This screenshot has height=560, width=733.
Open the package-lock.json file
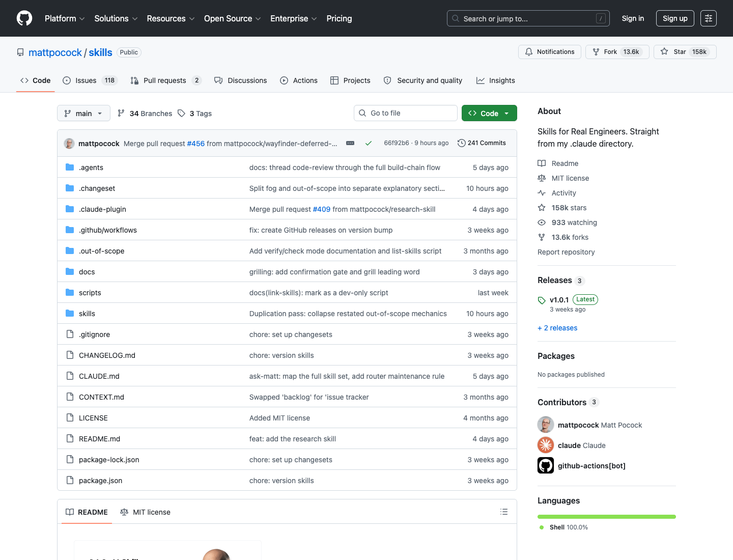[109, 460]
